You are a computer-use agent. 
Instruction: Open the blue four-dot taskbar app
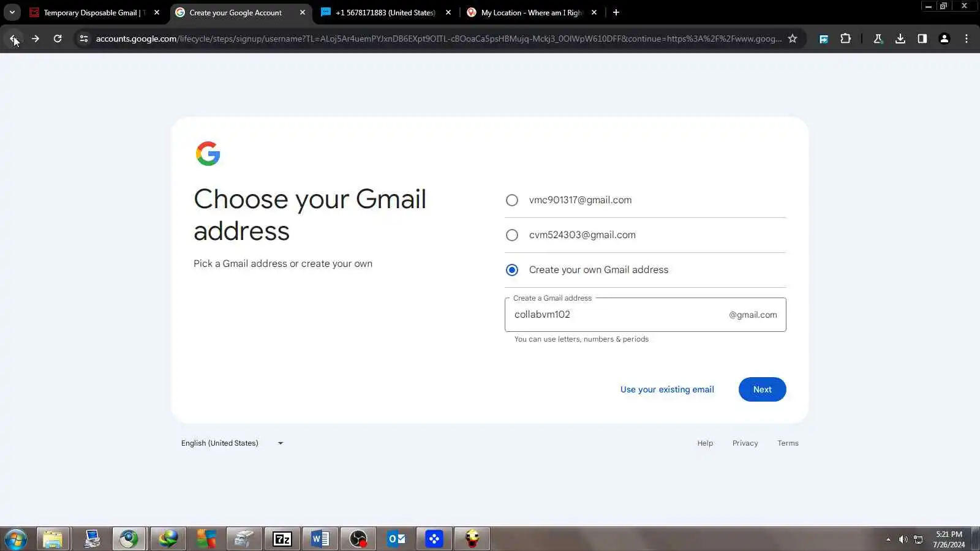pyautogui.click(x=434, y=539)
